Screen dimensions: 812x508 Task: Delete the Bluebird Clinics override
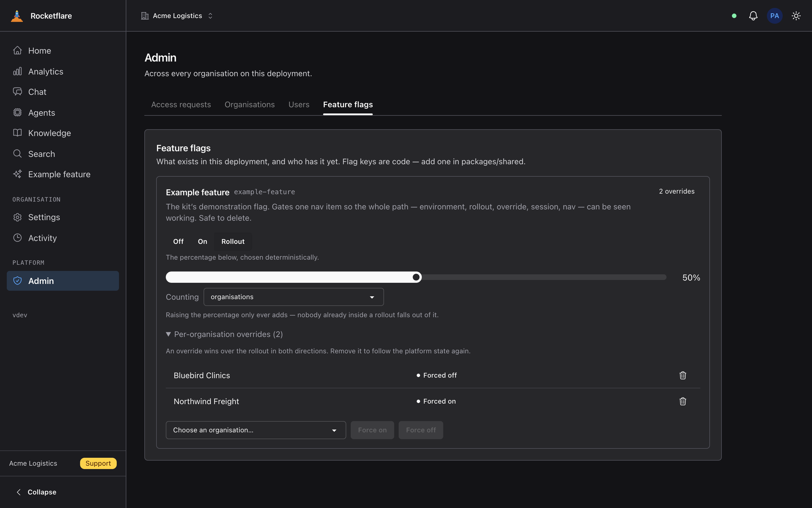683,375
